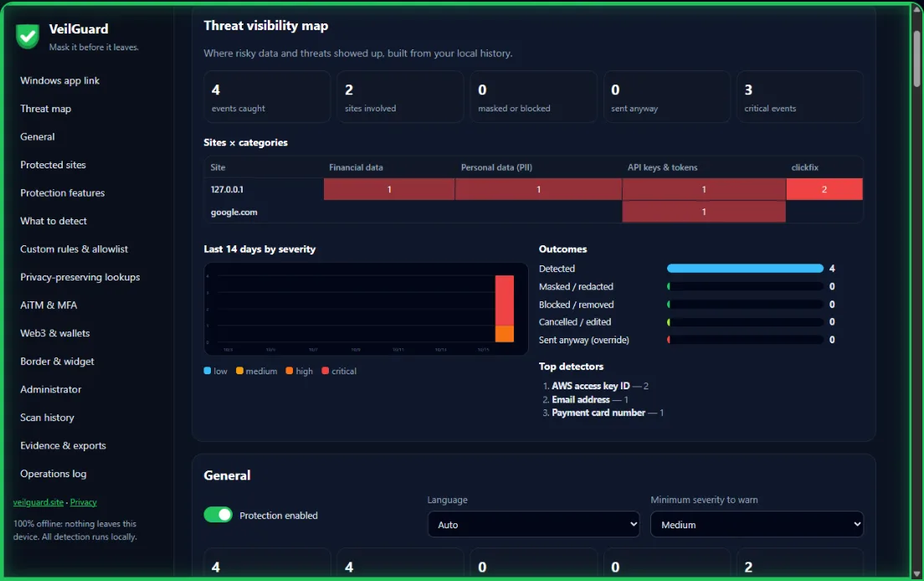Click the VeilGuard green shield logo
The image size is (924, 581).
pos(27,36)
